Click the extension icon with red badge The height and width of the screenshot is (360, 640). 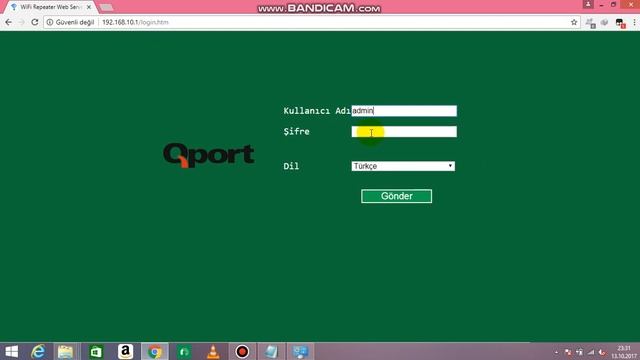(620, 23)
